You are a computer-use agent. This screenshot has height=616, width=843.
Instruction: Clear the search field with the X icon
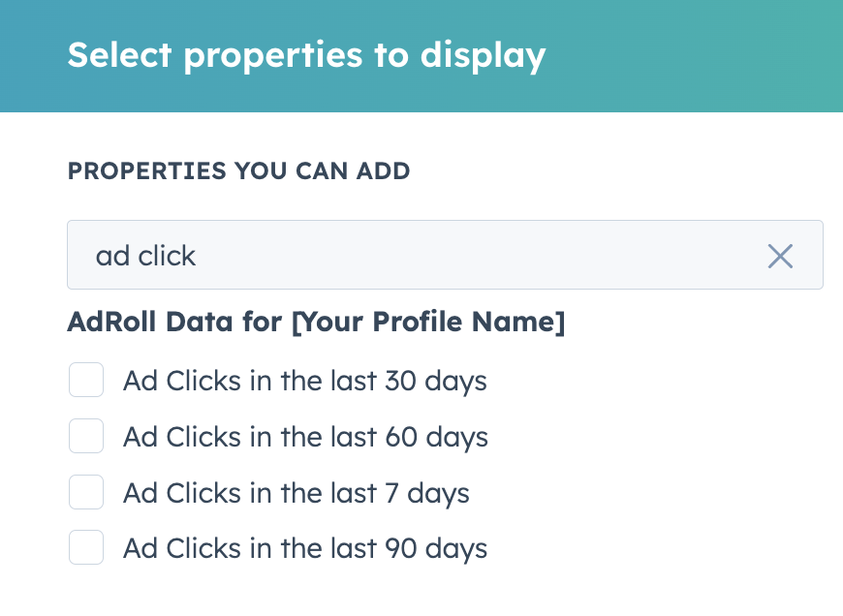coord(780,256)
